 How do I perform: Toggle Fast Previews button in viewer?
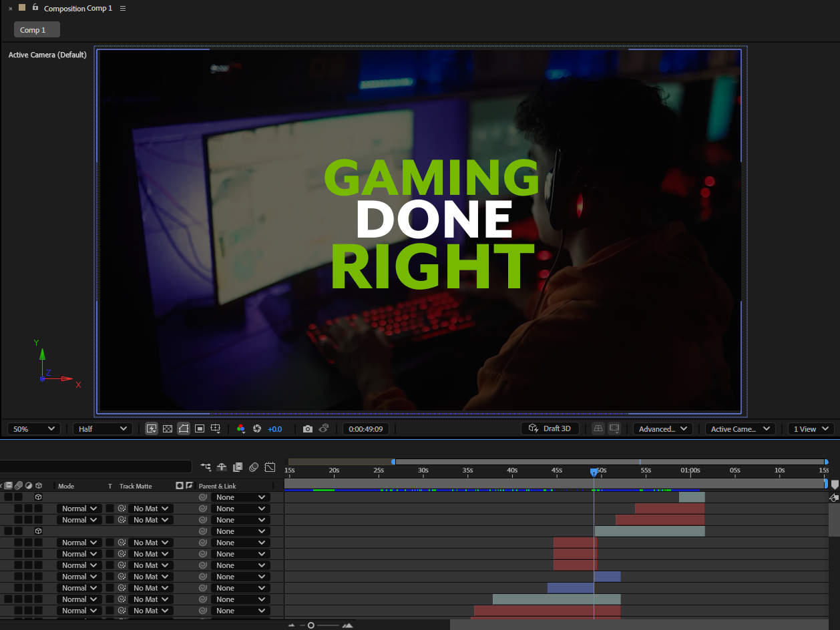click(x=152, y=429)
